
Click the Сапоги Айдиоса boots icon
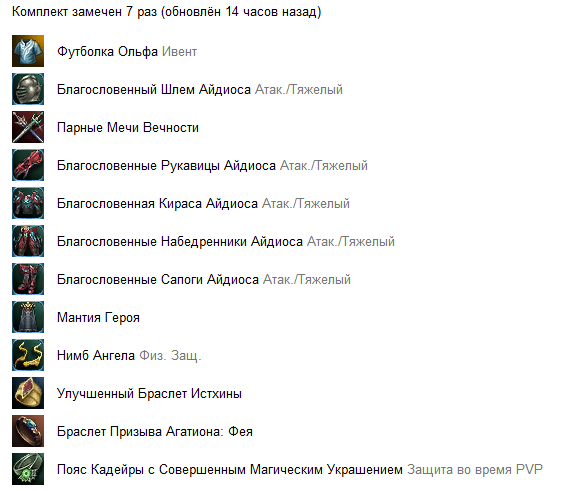(x=28, y=279)
